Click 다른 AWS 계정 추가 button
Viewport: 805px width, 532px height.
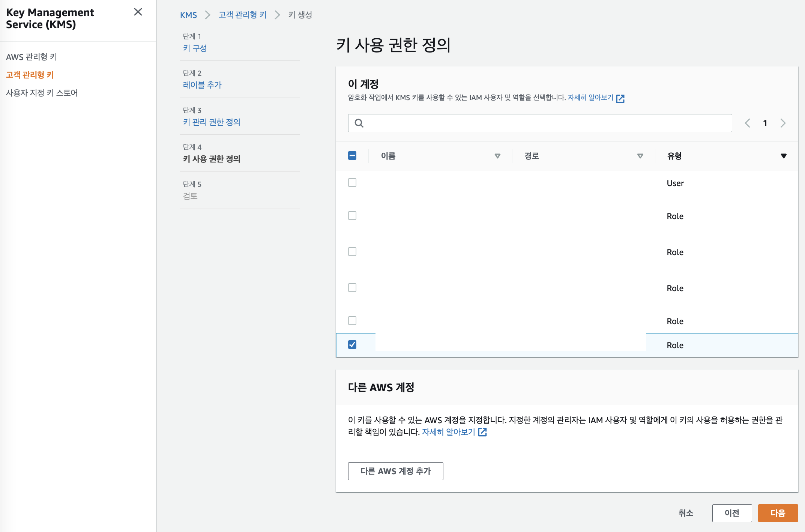pos(395,471)
